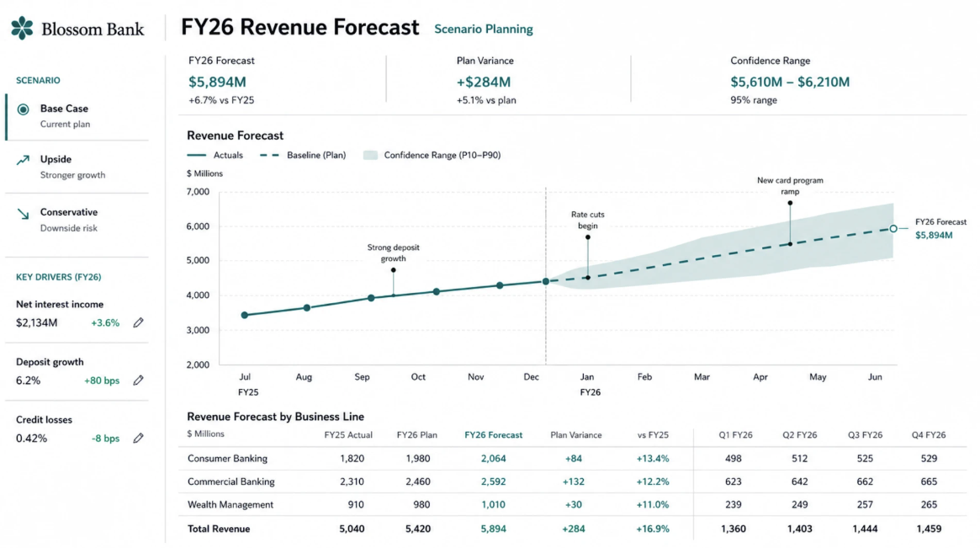The width and height of the screenshot is (980, 548).
Task: Click Commercial Banking forecast value 2,592
Action: [x=493, y=481]
